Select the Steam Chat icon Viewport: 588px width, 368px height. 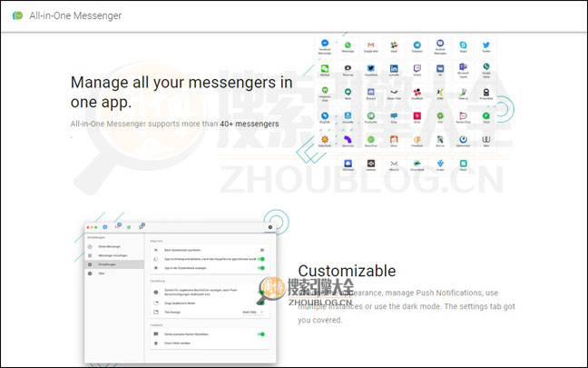pyautogui.click(x=394, y=92)
